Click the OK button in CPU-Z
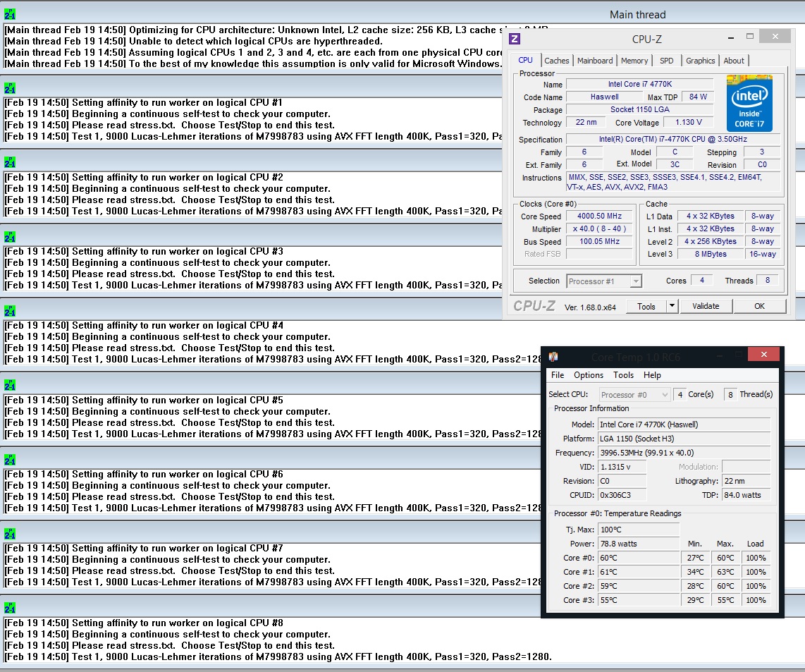805x672 pixels. pyautogui.click(x=759, y=306)
